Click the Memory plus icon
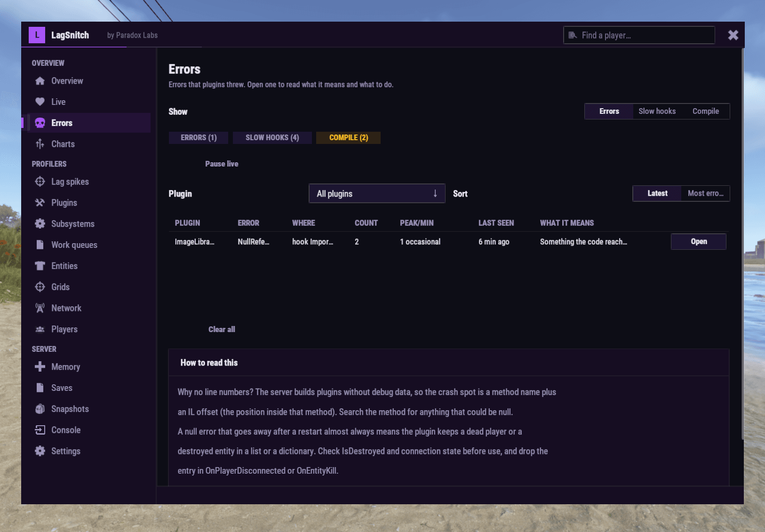The width and height of the screenshot is (765, 532). click(x=40, y=367)
